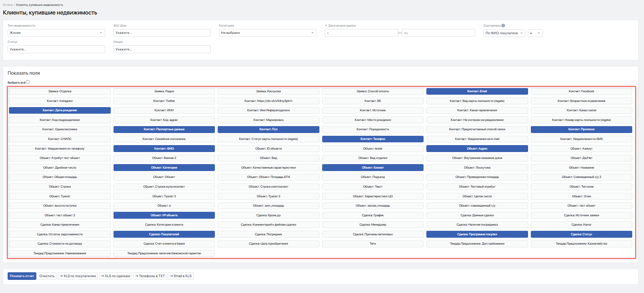Toggle the Выбрать всё checkbox

[x=28, y=82]
